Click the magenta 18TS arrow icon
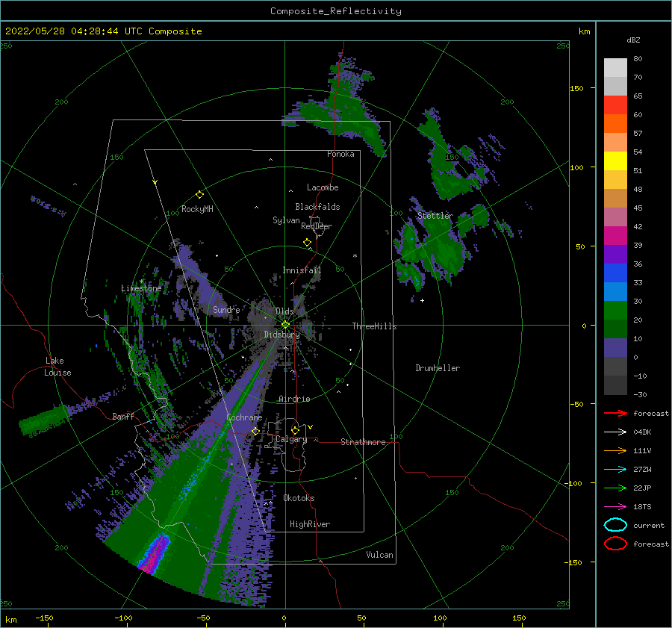 click(615, 506)
